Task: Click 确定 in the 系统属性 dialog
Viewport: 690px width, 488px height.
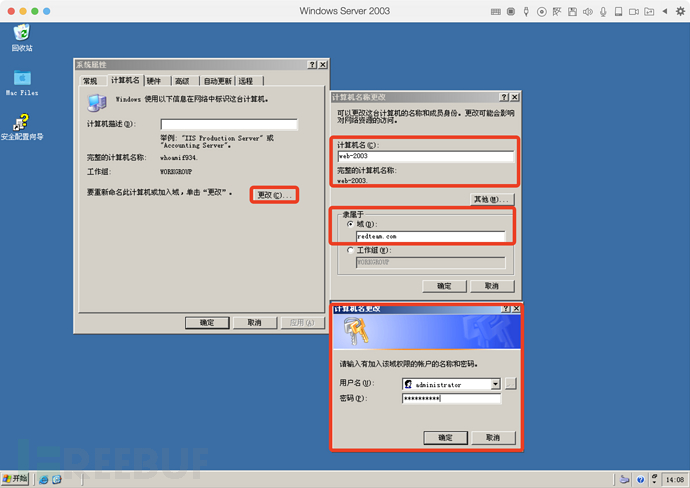Action: pos(207,323)
